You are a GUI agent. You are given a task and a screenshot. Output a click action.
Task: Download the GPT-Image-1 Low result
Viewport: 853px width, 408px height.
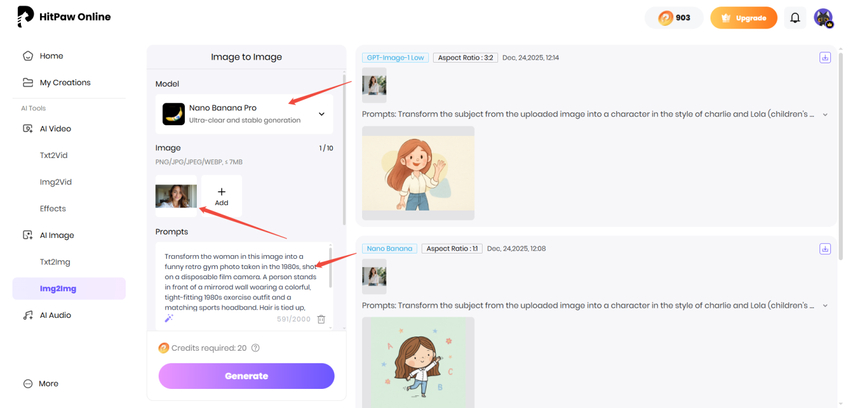coord(825,58)
